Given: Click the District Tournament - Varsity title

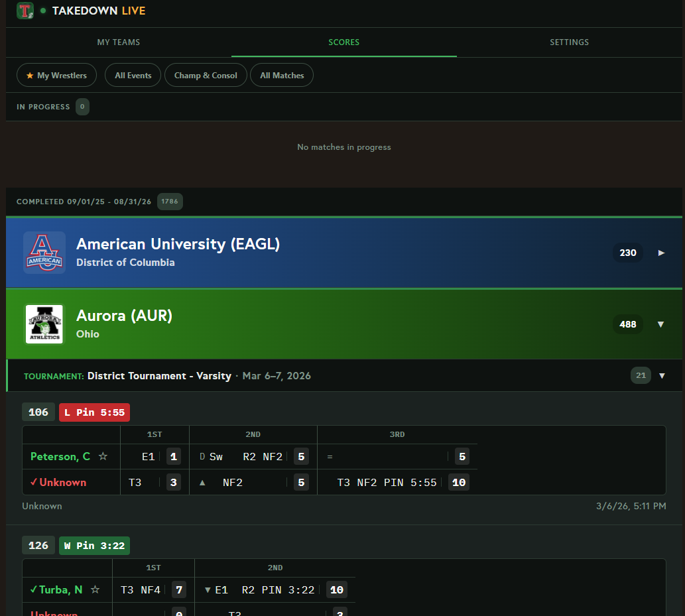Looking at the screenshot, I should 159,376.
